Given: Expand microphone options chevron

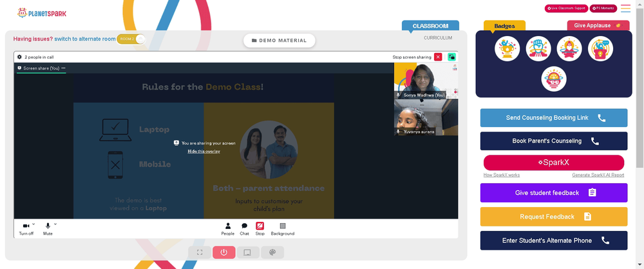Looking at the screenshot, I should pyautogui.click(x=55, y=224).
